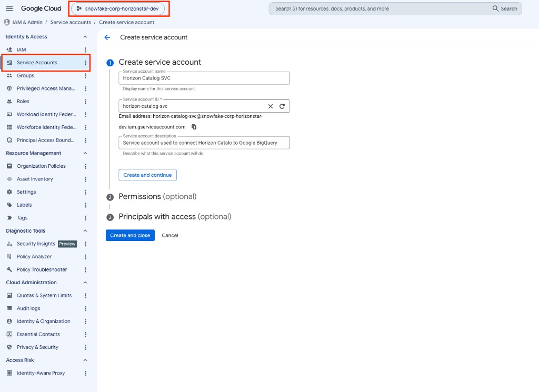
Task: Click the Google Cloud logo
Action: 41,8
